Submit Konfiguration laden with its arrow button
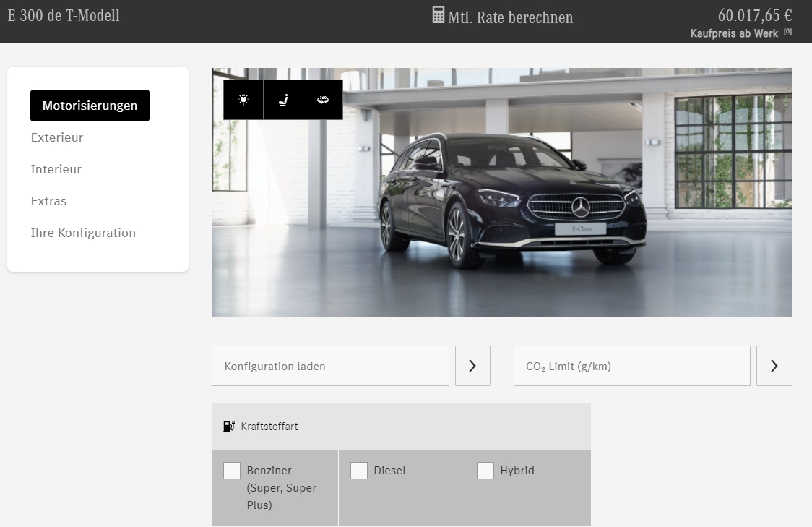812x527 pixels. (x=472, y=366)
